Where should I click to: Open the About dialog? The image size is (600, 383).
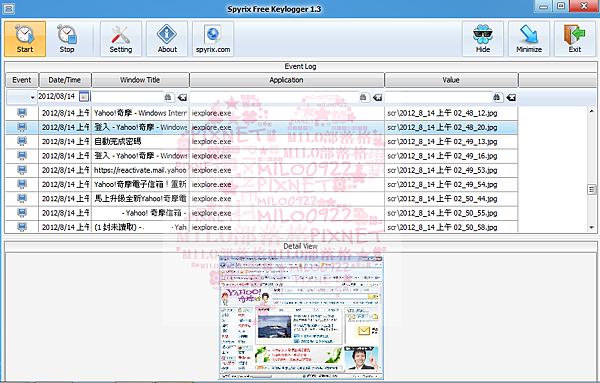167,39
